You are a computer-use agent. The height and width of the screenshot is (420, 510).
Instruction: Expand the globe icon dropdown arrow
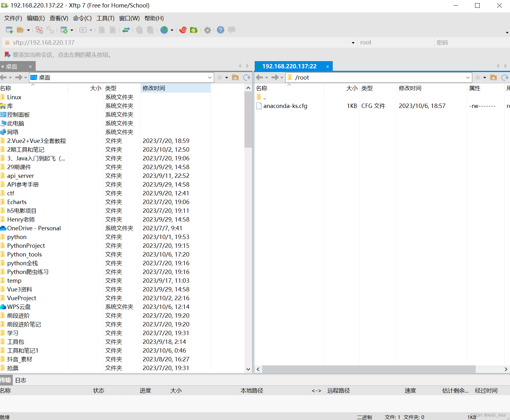(x=172, y=30)
